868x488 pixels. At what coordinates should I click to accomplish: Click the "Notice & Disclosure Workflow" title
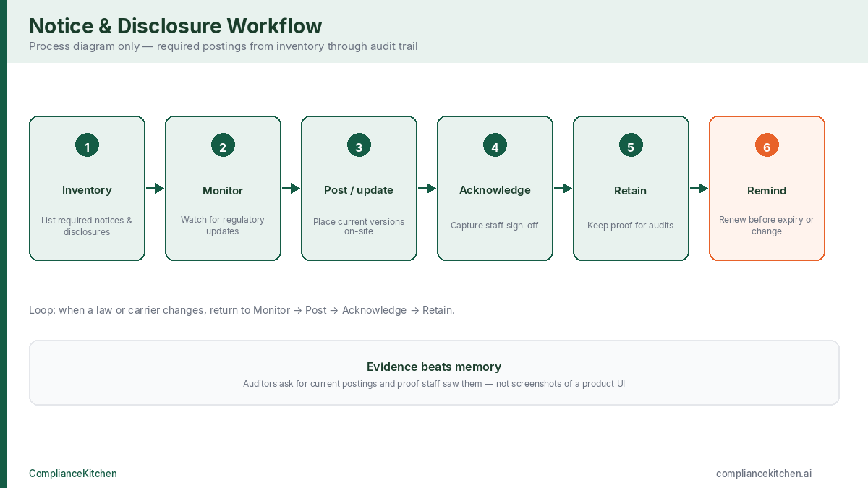[176, 26]
